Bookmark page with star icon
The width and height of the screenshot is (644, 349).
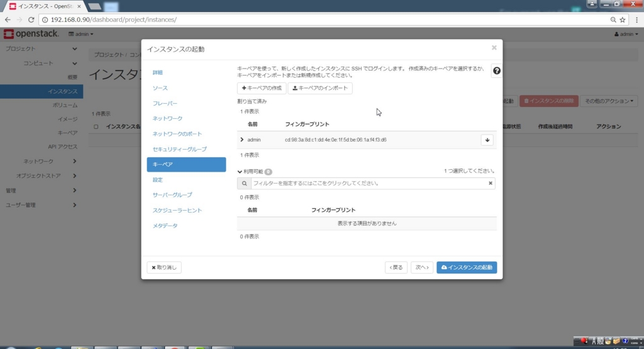[623, 19]
